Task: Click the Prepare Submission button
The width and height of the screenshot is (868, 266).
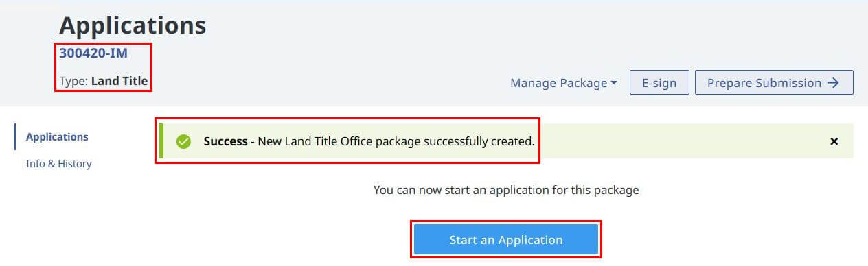Action: pos(774,83)
